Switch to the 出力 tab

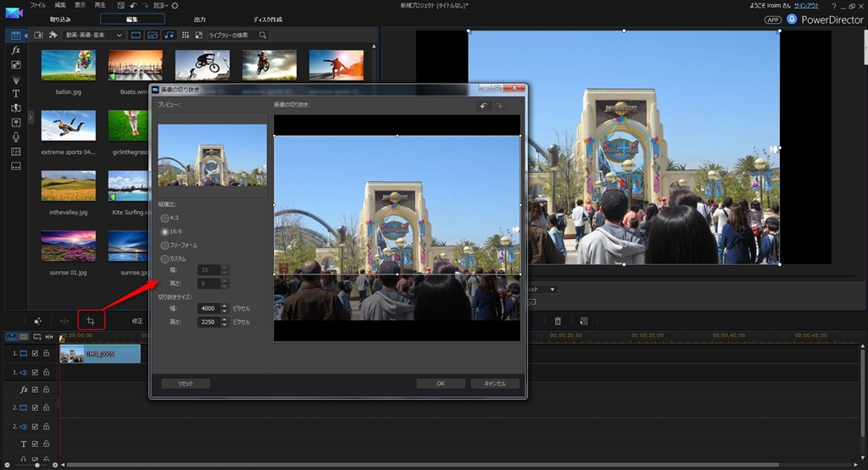click(x=199, y=19)
